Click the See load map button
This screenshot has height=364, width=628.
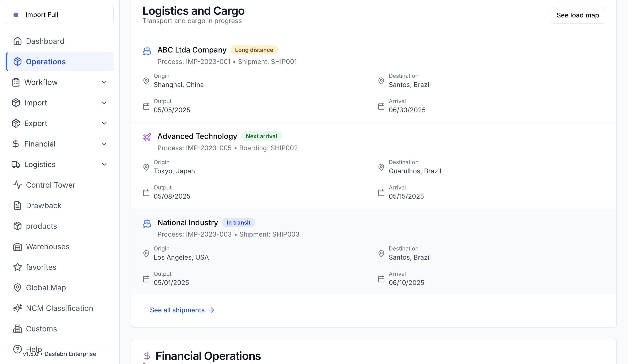pyautogui.click(x=578, y=15)
